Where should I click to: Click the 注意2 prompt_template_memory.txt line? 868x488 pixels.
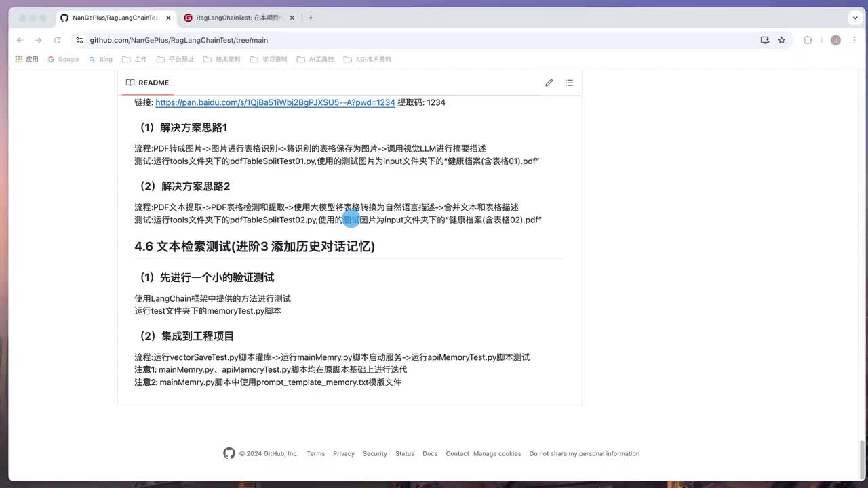(268, 382)
